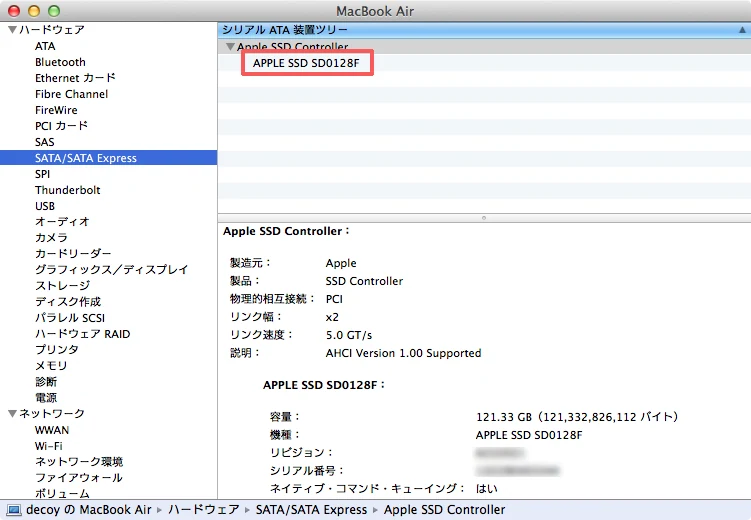
Task: Select ネットワーク環境 in the sidebar
Action: [79, 462]
